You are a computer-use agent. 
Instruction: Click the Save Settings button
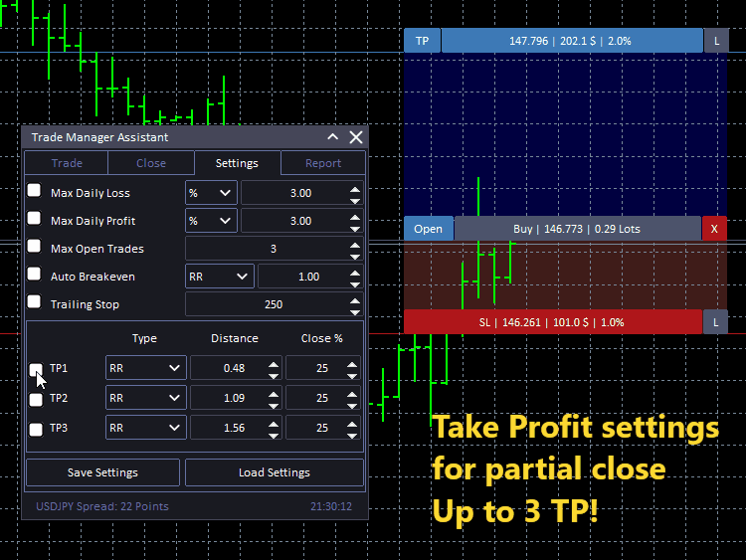coord(102,472)
